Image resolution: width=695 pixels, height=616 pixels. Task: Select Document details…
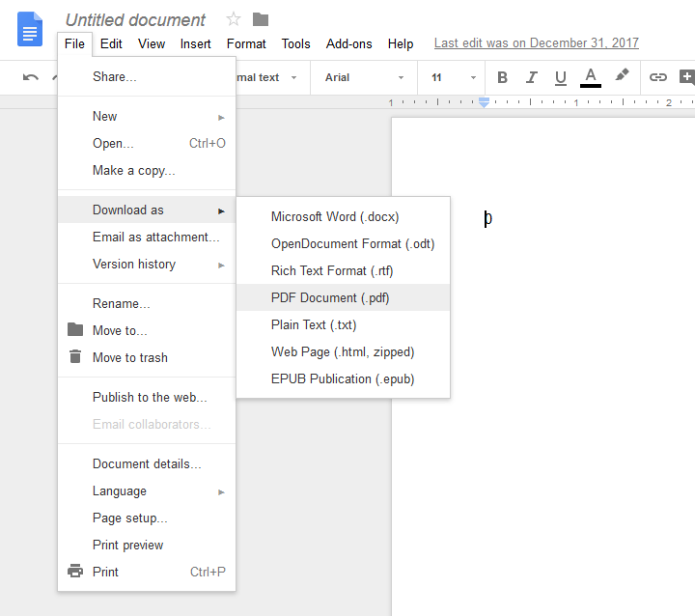147,463
